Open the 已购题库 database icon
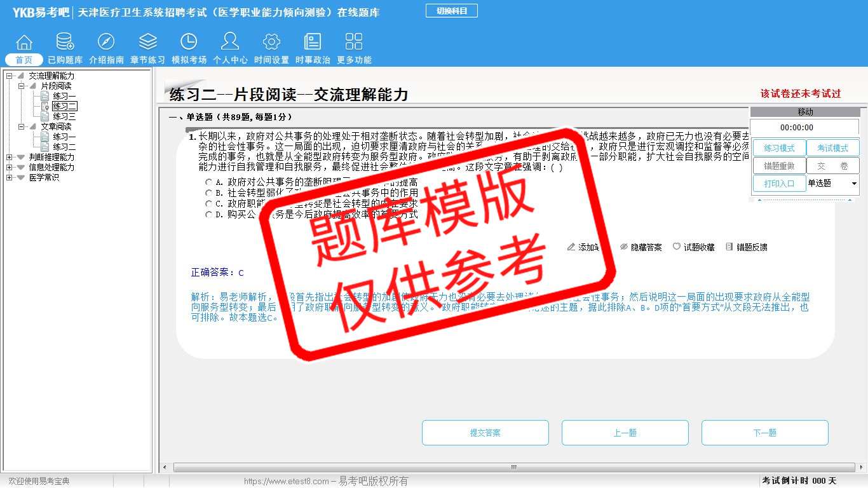Viewport: 868px width, 488px height. point(65,43)
